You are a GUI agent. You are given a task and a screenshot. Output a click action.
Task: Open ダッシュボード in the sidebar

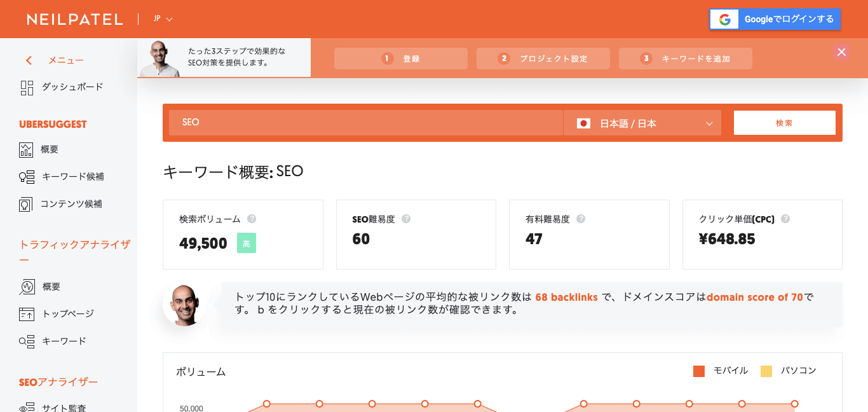62,87
